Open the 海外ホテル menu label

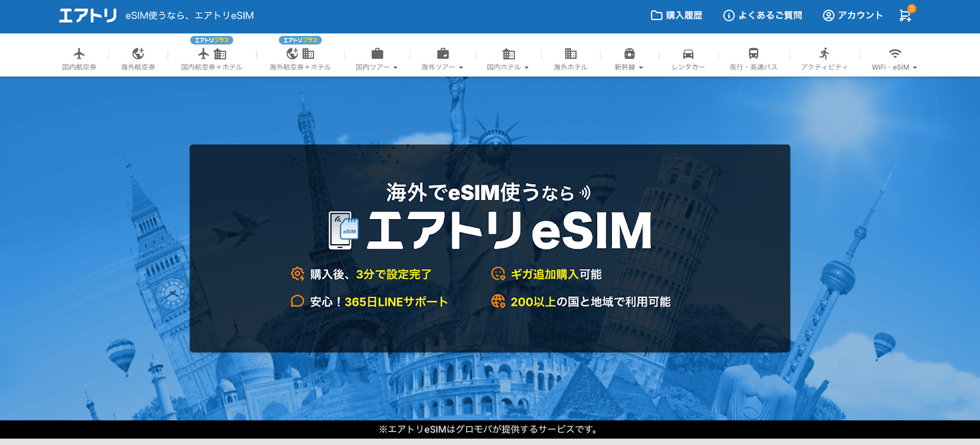pyautogui.click(x=570, y=67)
